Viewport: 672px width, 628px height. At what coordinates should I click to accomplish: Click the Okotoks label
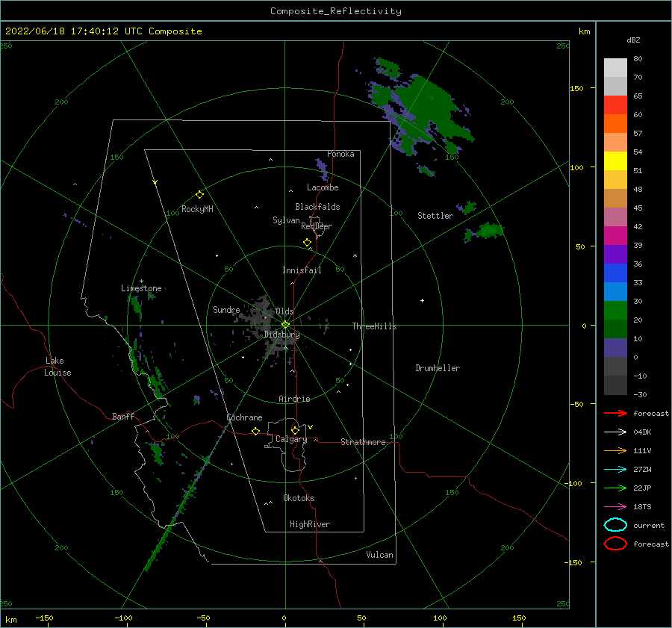[299, 498]
